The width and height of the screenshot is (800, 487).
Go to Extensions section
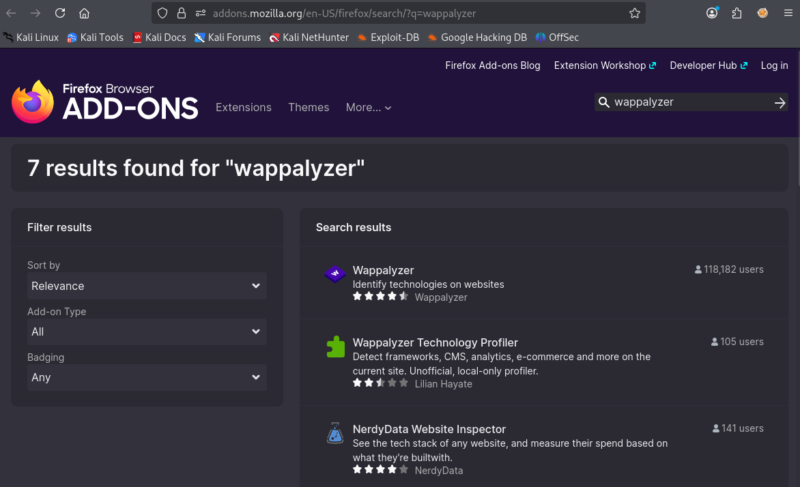click(243, 108)
